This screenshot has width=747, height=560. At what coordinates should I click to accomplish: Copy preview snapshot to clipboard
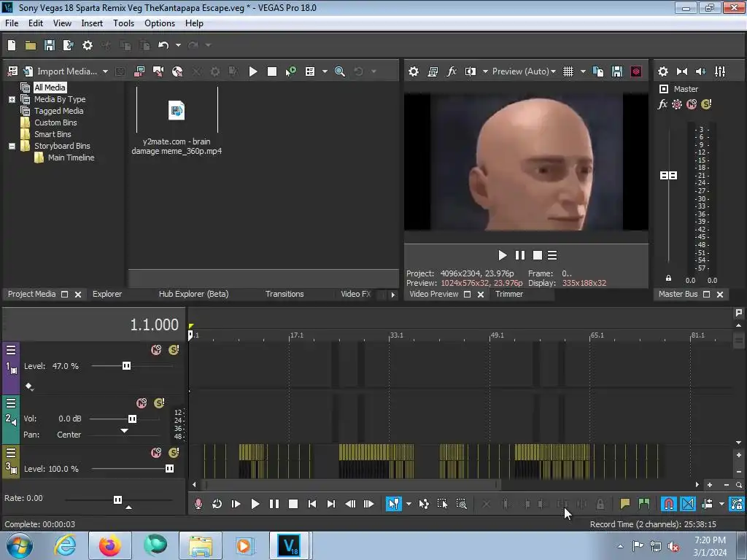pyautogui.click(x=598, y=71)
